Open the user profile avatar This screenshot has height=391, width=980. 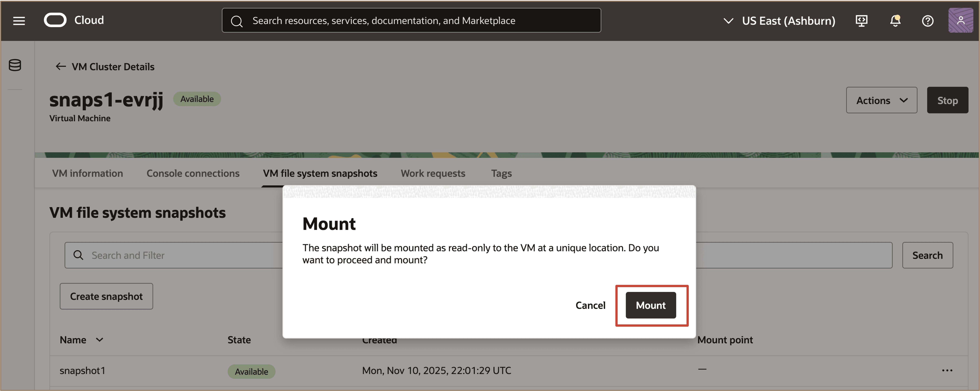coord(961,20)
